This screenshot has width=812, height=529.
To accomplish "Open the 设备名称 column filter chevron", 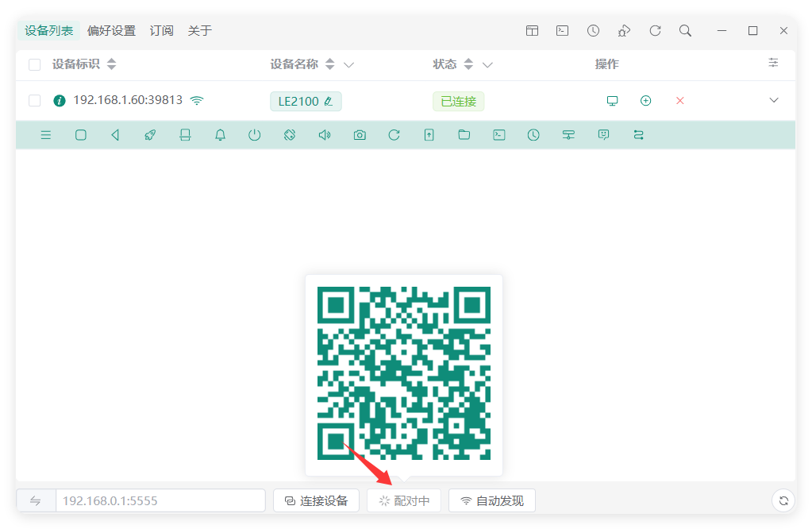I will (349, 65).
